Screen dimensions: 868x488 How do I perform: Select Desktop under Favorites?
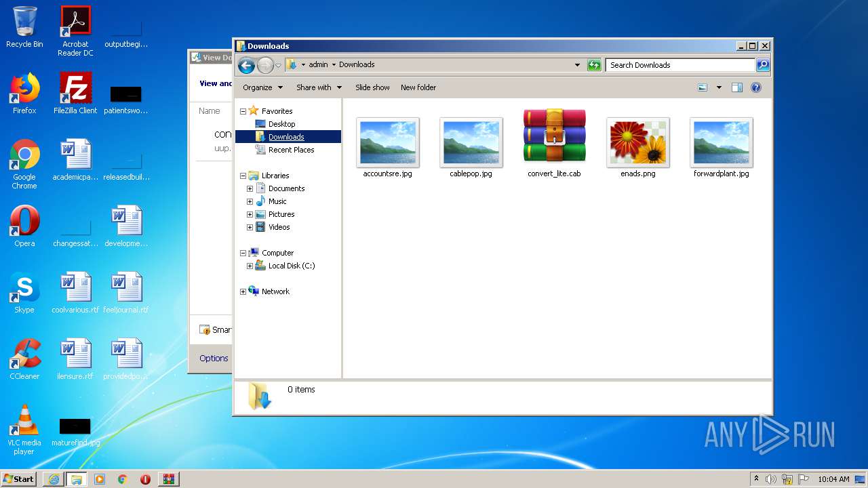[281, 124]
